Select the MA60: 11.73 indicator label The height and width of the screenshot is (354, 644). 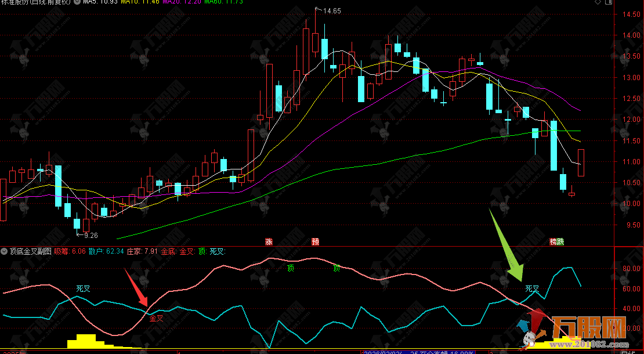tap(224, 2)
